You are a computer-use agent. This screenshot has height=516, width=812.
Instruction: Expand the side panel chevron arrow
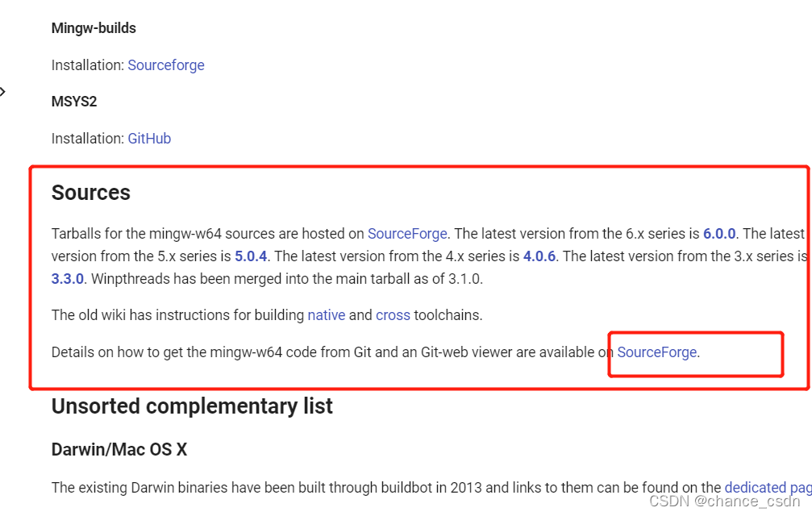click(2, 92)
